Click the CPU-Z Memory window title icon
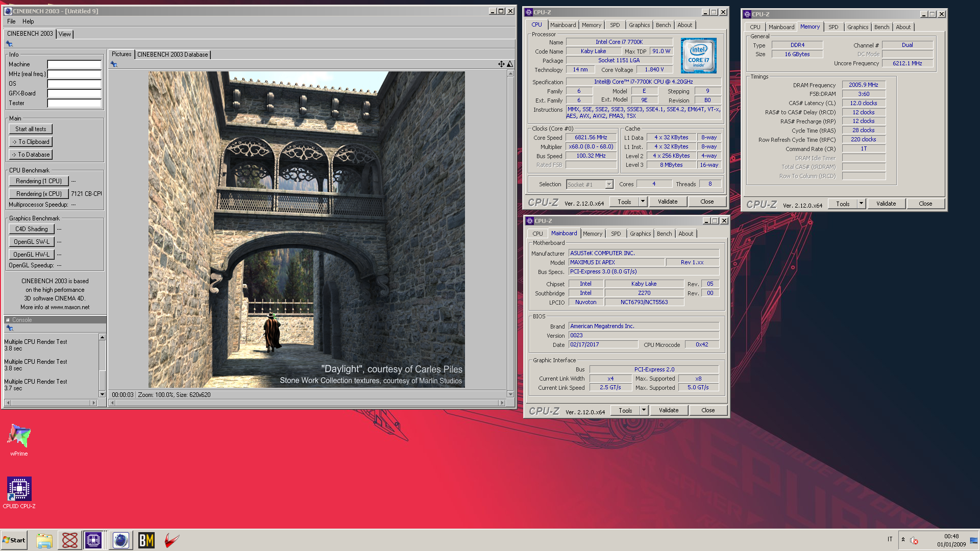This screenshot has height=551, width=980. tap(747, 14)
